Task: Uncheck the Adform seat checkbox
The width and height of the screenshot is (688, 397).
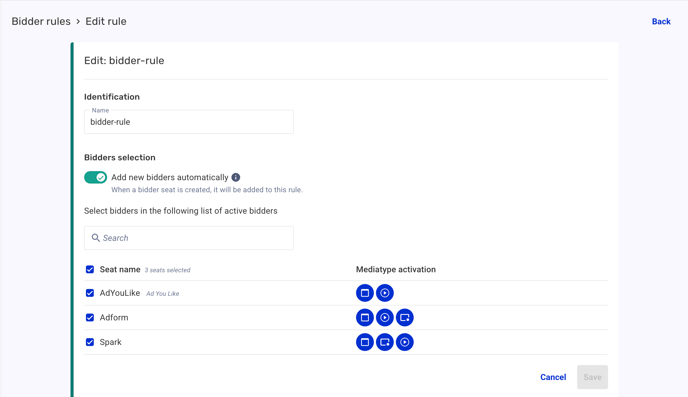Action: pyautogui.click(x=90, y=318)
